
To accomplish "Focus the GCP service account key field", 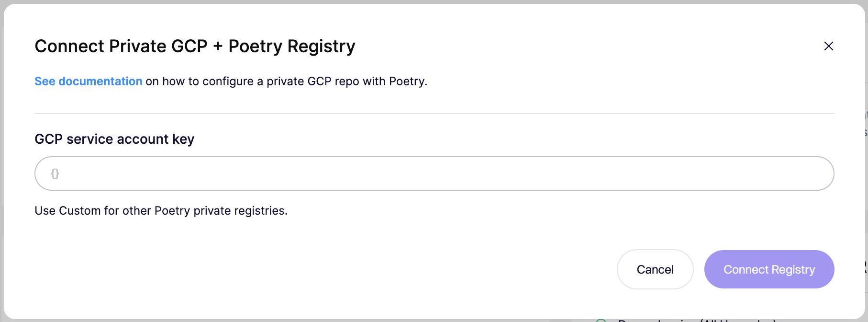I will click(x=434, y=173).
